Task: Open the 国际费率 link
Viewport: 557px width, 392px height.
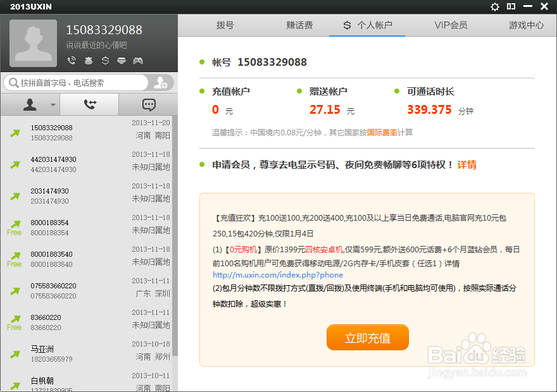Action: [x=382, y=132]
